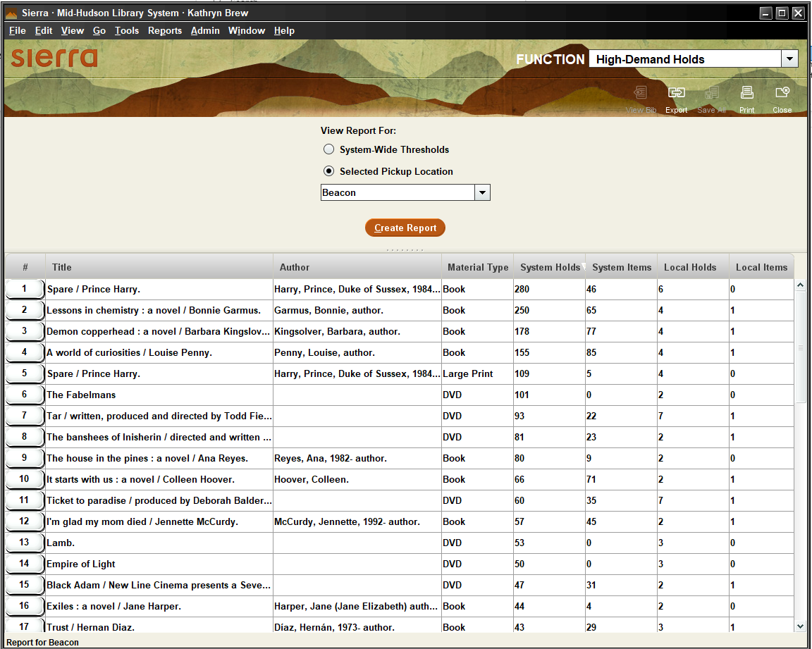Open the Go menu
The height and width of the screenshot is (649, 812).
99,30
